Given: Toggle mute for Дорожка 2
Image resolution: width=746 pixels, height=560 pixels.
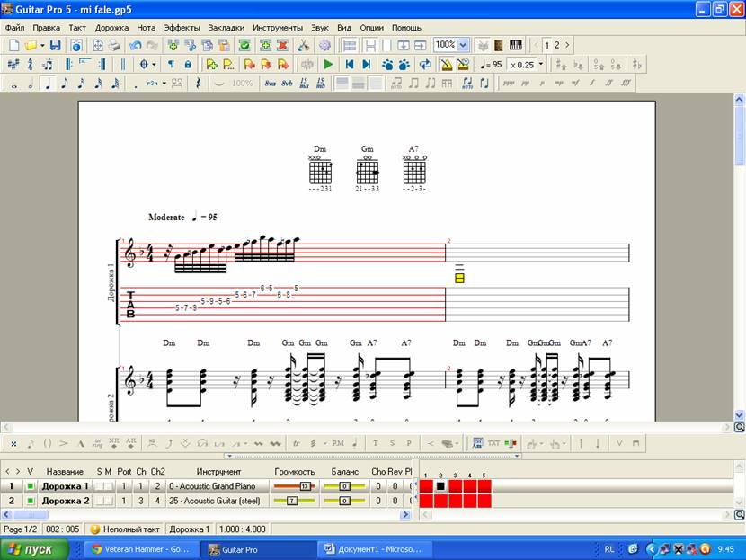Looking at the screenshot, I should (x=109, y=501).
